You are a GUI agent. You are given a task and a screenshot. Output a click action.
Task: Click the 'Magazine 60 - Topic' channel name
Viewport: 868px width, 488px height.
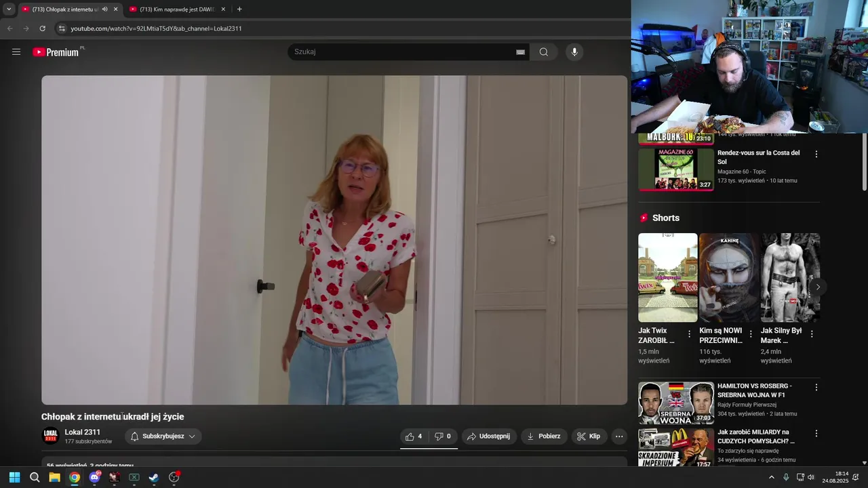[x=742, y=171]
